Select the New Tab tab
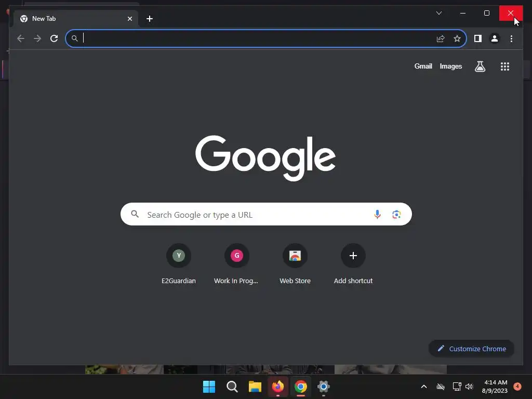The image size is (532, 399). (x=76, y=19)
